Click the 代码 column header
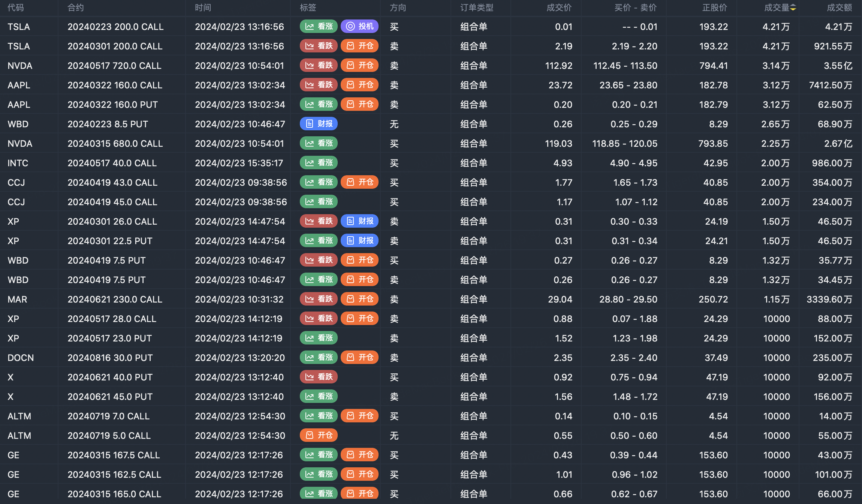The height and width of the screenshot is (504, 862). pyautogui.click(x=15, y=7)
